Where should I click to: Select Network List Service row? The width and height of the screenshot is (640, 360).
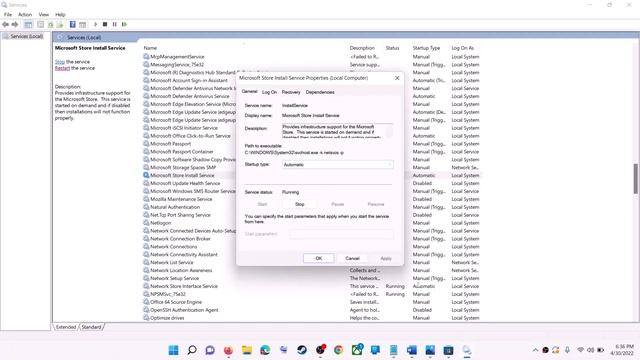tap(172, 262)
